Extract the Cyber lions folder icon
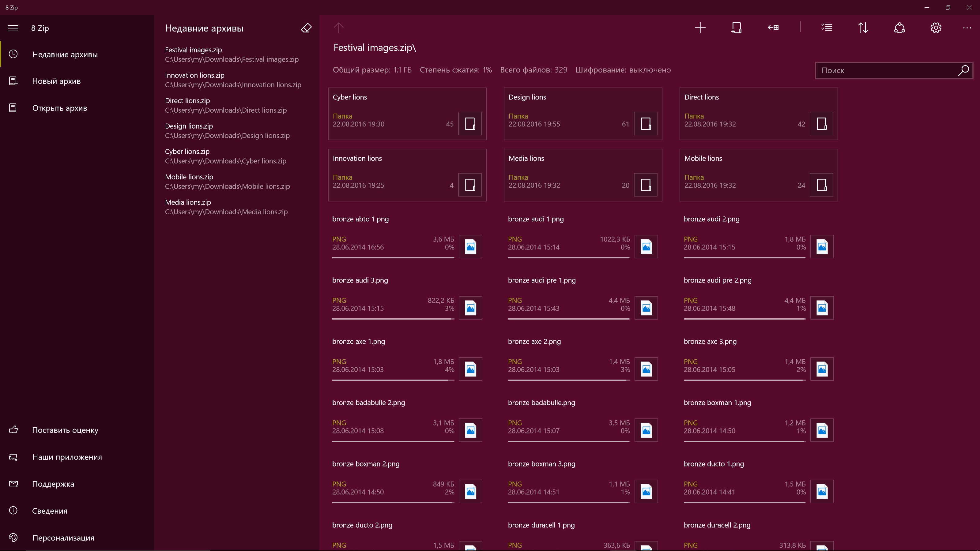This screenshot has height=551, width=980. pyautogui.click(x=470, y=124)
